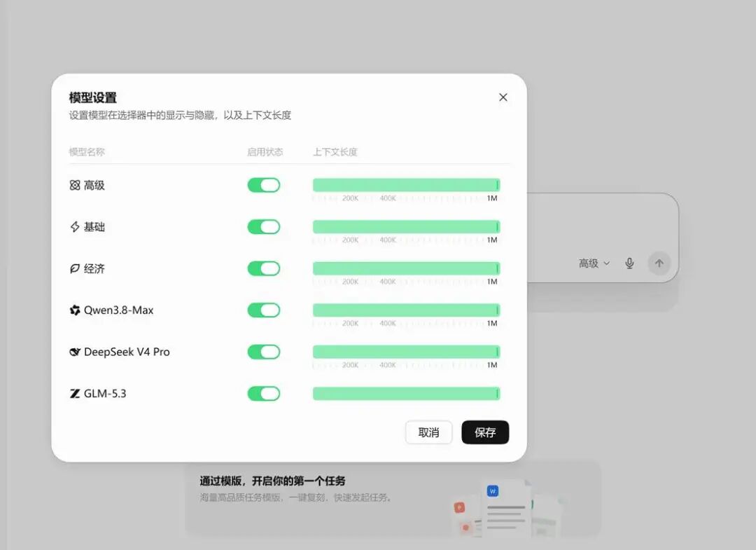Switch off the GLM-5.3 toggle

(264, 394)
